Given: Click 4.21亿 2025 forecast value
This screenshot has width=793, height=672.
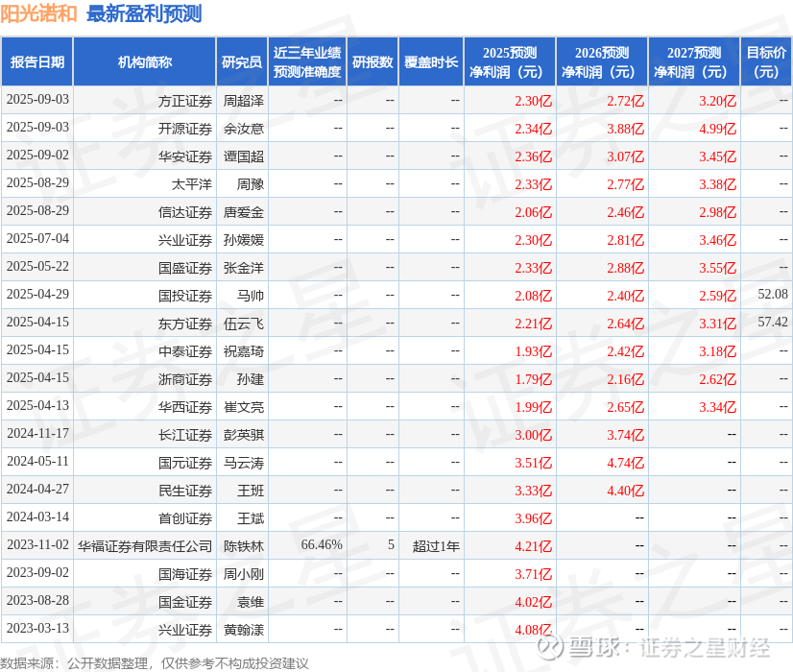Looking at the screenshot, I should click(x=534, y=546).
